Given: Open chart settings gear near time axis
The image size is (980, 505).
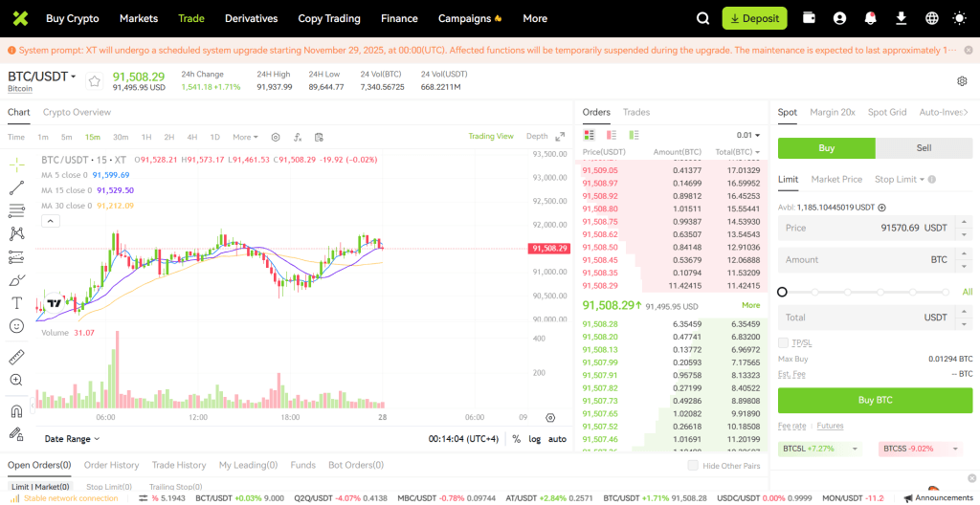Looking at the screenshot, I should 550,418.
